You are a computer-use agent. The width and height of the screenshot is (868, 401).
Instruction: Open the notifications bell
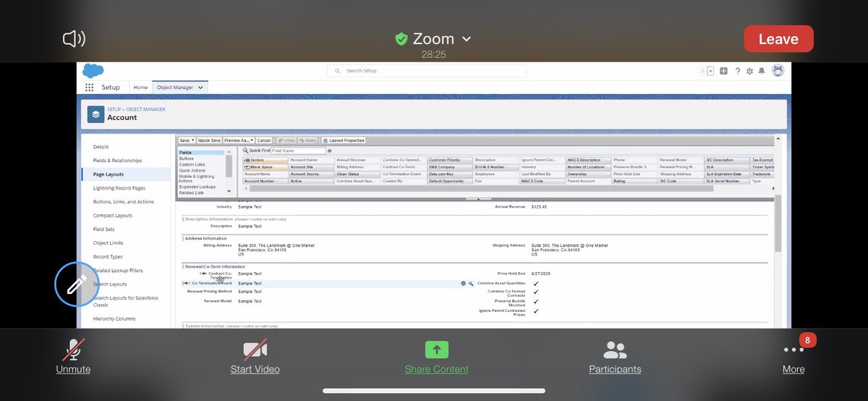click(762, 71)
